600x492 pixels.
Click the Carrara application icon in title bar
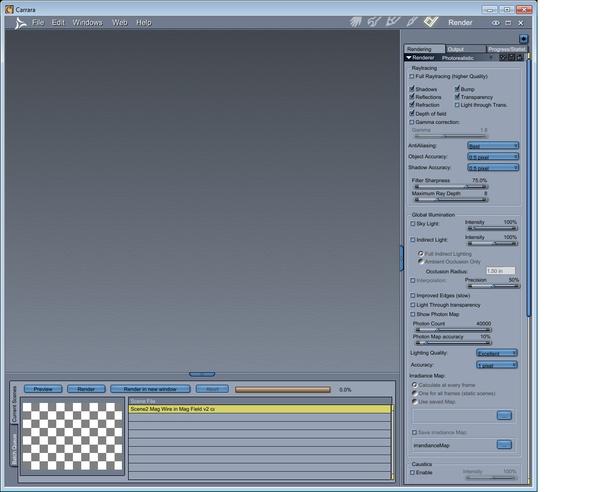point(9,9)
